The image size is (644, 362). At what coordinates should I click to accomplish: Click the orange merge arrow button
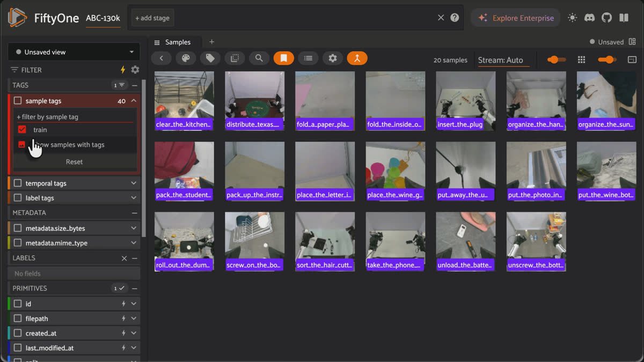click(x=357, y=58)
